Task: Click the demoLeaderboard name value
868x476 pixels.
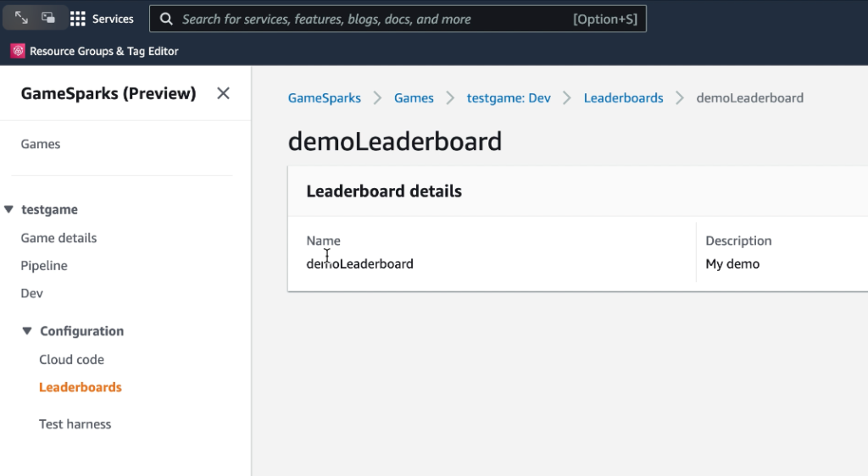Action: coord(359,263)
